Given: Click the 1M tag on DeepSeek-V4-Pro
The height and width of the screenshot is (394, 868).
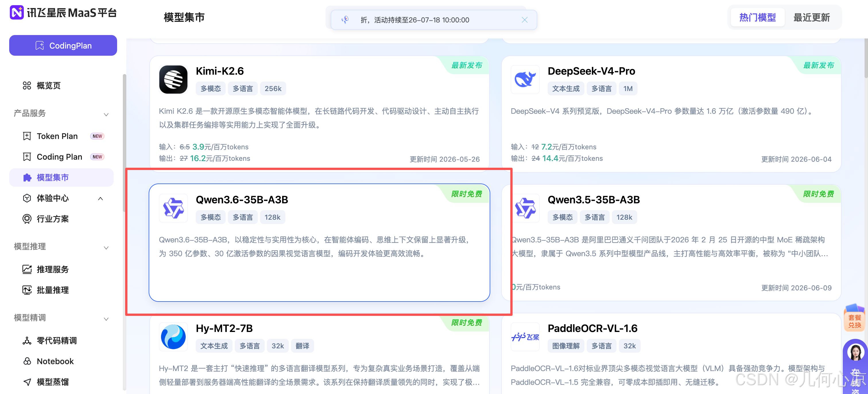Looking at the screenshot, I should click(627, 89).
